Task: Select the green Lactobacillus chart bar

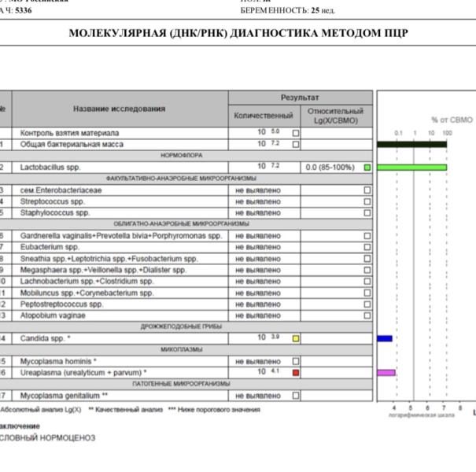Action: tap(412, 168)
